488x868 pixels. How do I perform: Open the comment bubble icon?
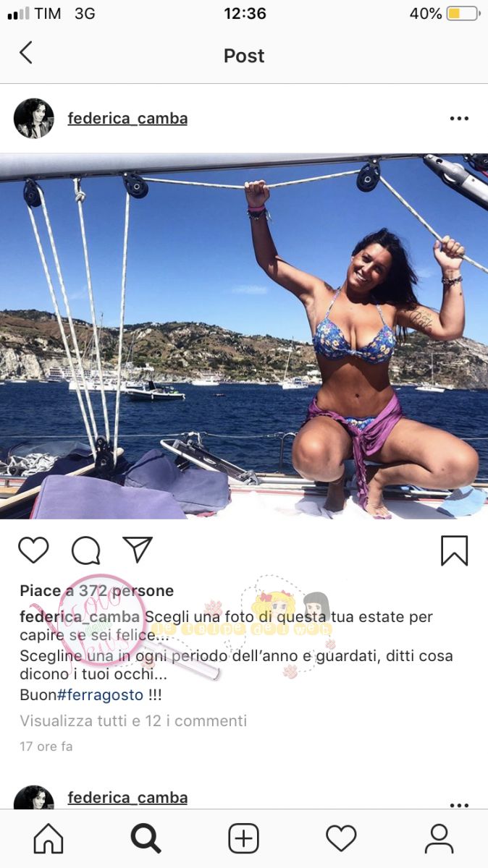coord(85,550)
